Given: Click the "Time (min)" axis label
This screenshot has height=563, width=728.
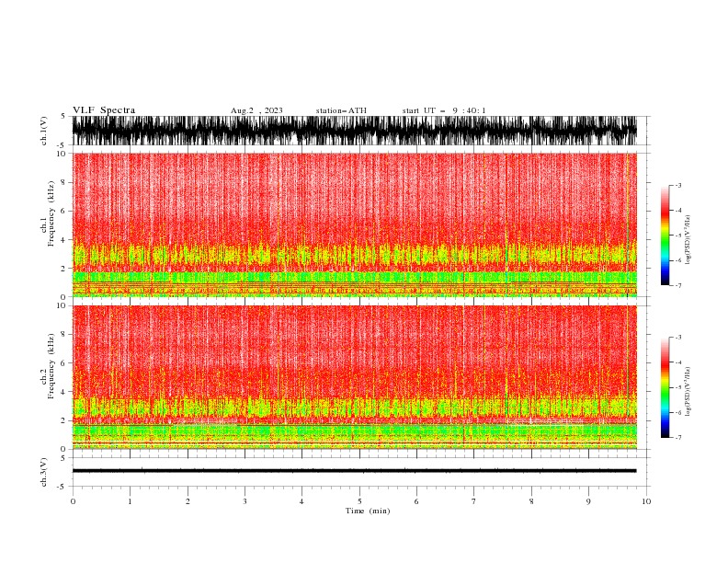Looking at the screenshot, I should 368,511.
